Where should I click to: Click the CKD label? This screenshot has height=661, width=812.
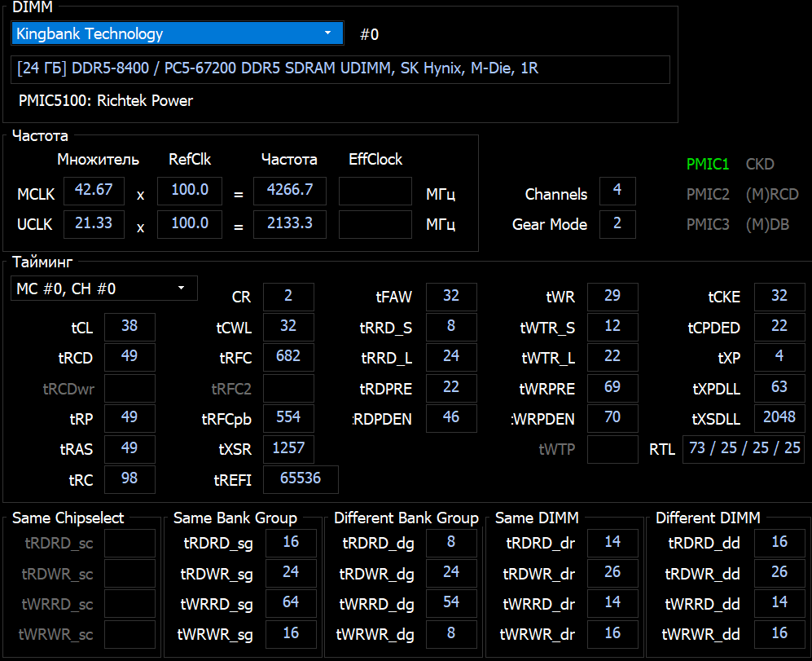760,165
